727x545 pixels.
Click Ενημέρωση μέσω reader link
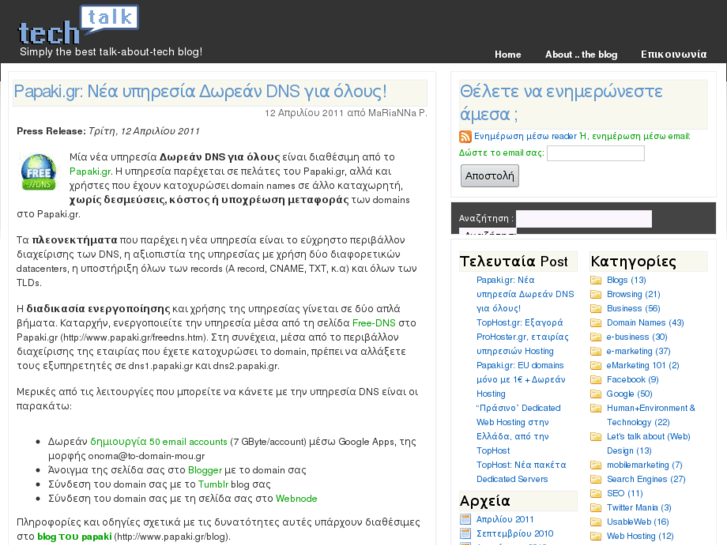click(525, 136)
